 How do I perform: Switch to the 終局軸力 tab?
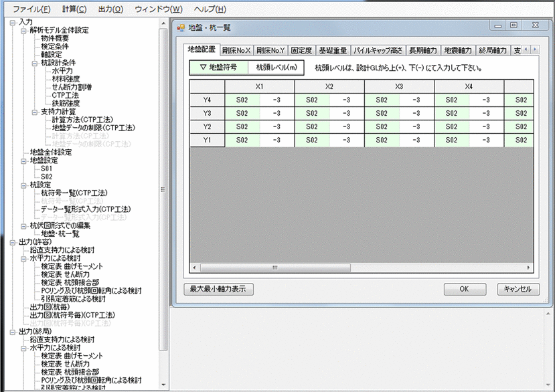click(x=493, y=50)
